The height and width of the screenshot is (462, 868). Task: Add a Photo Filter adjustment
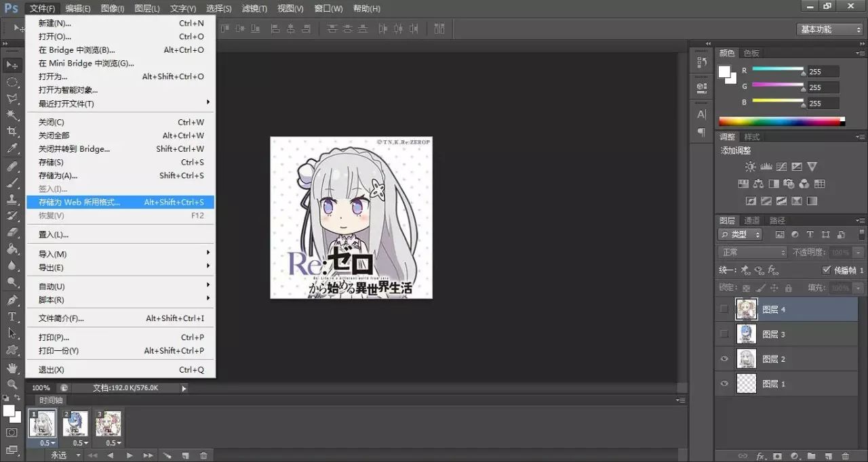tap(789, 184)
